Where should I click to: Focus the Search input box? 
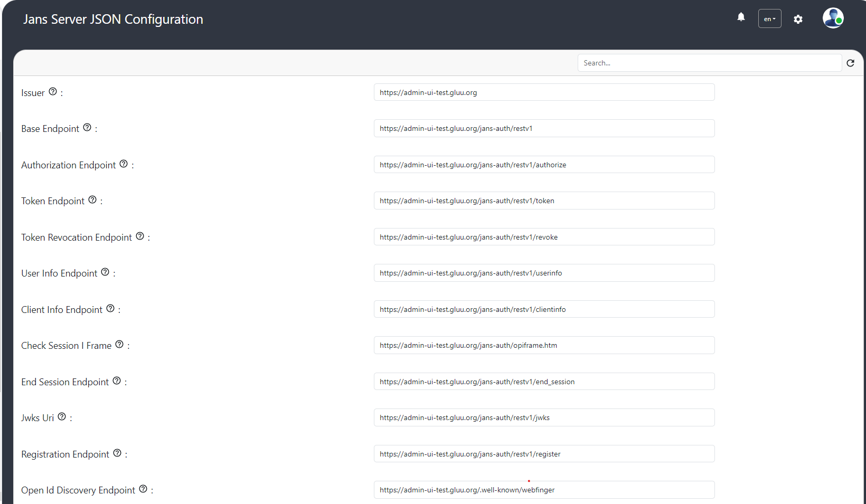pyautogui.click(x=709, y=63)
